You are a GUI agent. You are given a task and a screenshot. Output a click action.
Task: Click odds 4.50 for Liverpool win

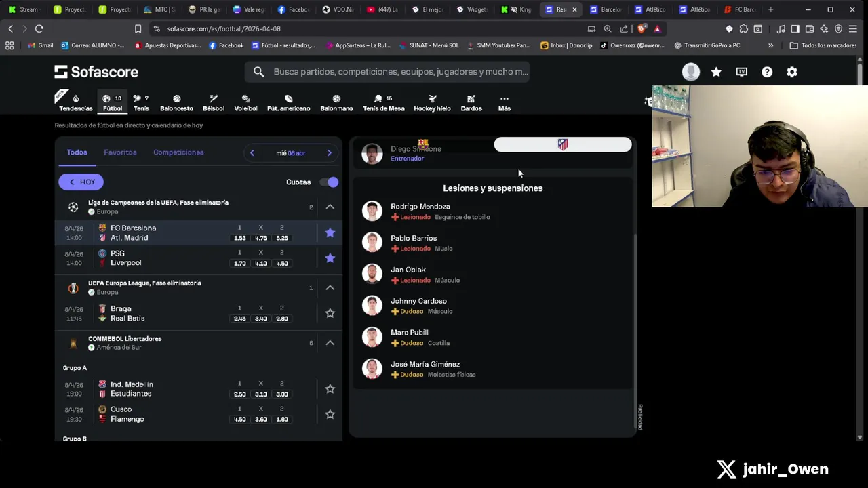[281, 263]
